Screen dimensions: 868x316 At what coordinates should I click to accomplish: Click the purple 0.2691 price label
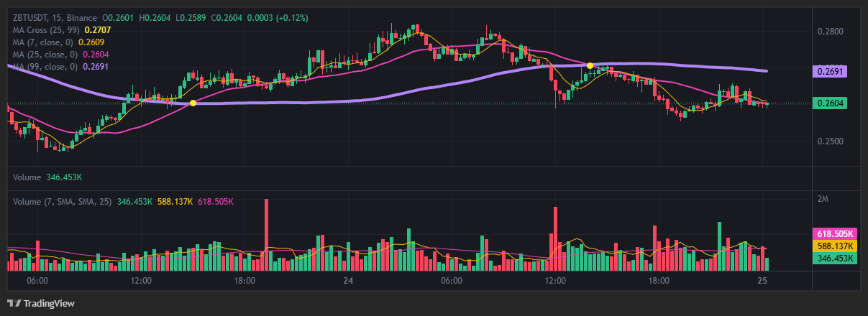pyautogui.click(x=830, y=72)
